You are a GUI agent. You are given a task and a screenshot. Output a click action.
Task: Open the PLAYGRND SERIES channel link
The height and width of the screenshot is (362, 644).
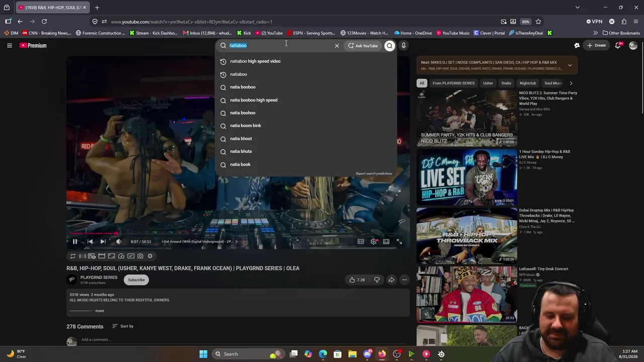[x=99, y=278]
